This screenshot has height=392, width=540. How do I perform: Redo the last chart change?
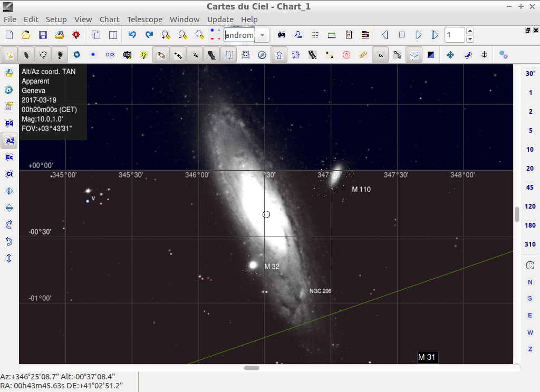(x=149, y=35)
